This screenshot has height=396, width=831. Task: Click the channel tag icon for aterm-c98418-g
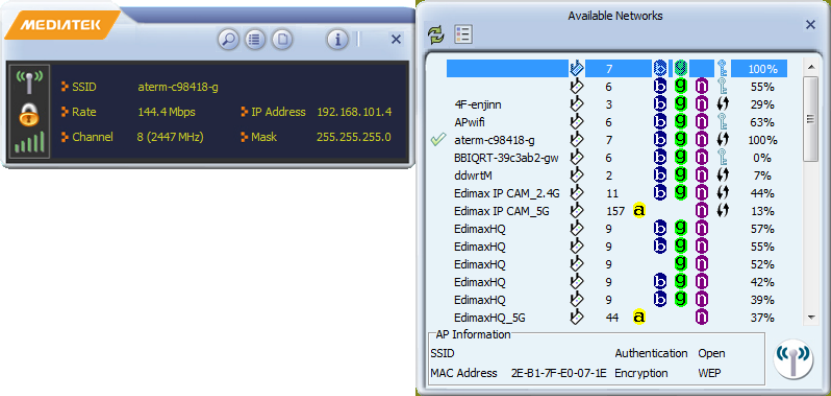[x=577, y=140]
